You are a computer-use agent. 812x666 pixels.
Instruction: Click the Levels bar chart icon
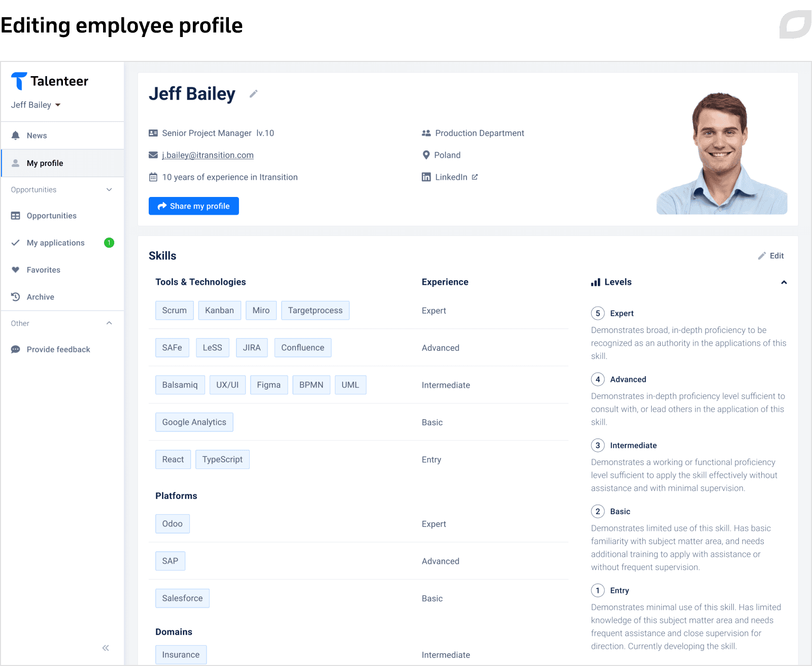(x=596, y=282)
